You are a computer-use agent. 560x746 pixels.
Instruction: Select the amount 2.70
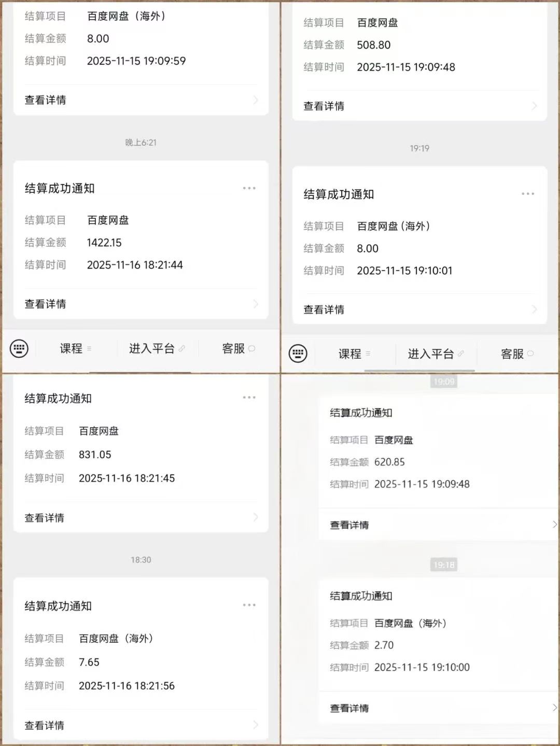384,645
